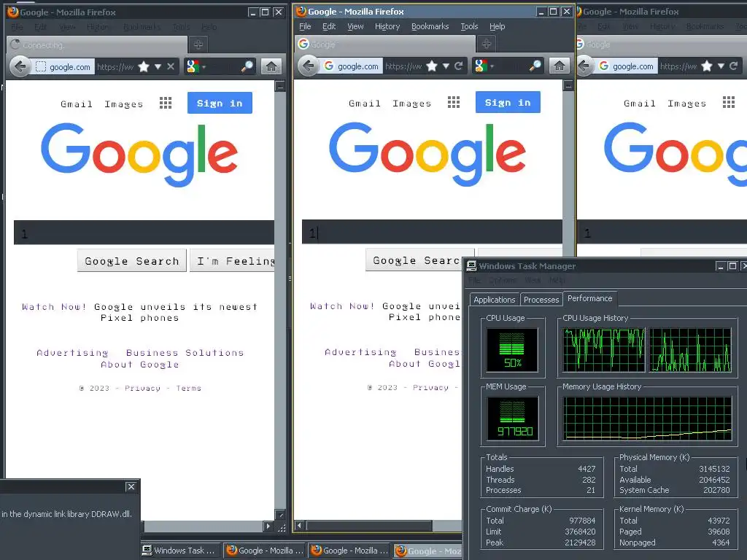Click Sign in button in left Firefox window
Image resolution: width=747 pixels, height=560 pixels.
[220, 104]
